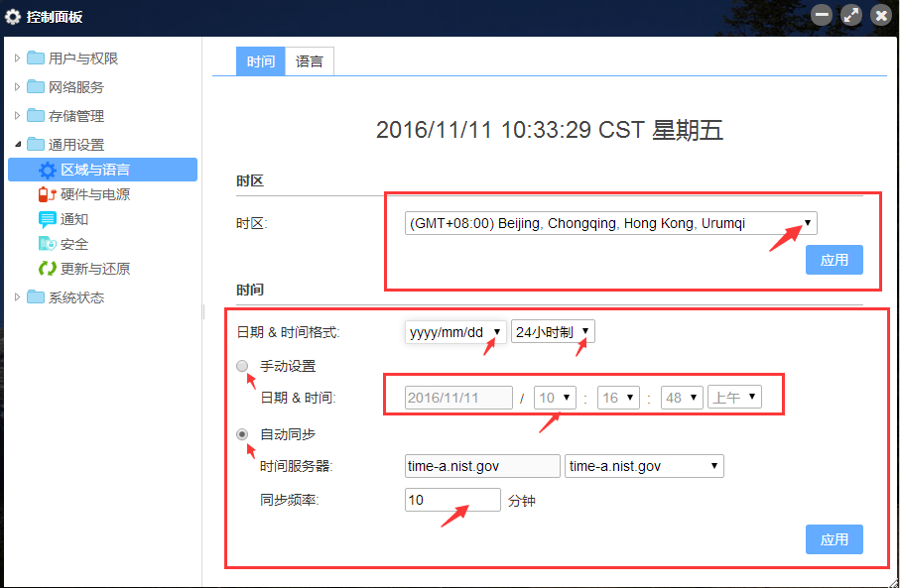Image resolution: width=900 pixels, height=588 pixels.
Task: Click the 存储管理 folder icon
Action: 36,115
